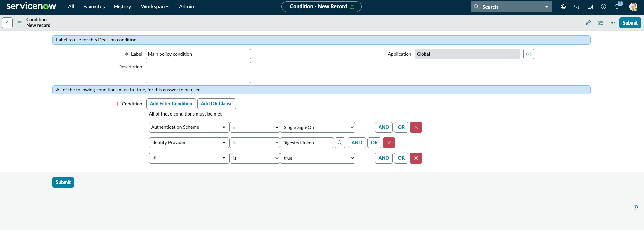Open the accessibility preview icon
The height and width of the screenshot is (230, 644).
pos(590,7)
